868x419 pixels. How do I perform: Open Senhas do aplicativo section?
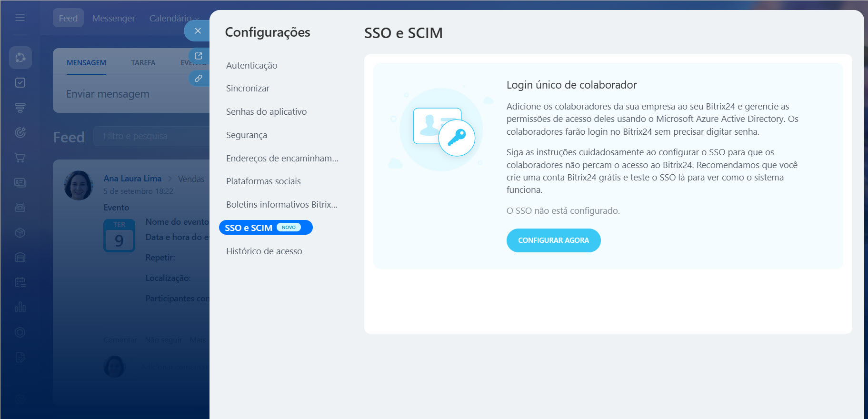click(x=267, y=111)
